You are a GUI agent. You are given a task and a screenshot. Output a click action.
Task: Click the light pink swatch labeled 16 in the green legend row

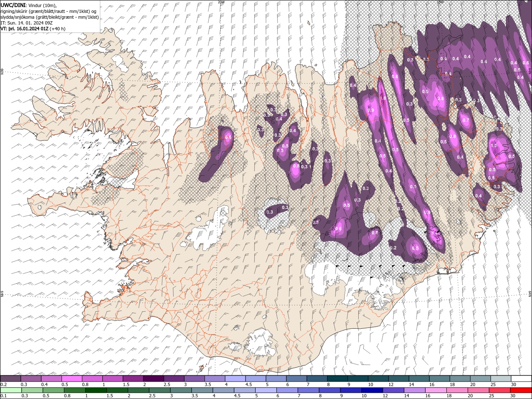coord(435,390)
